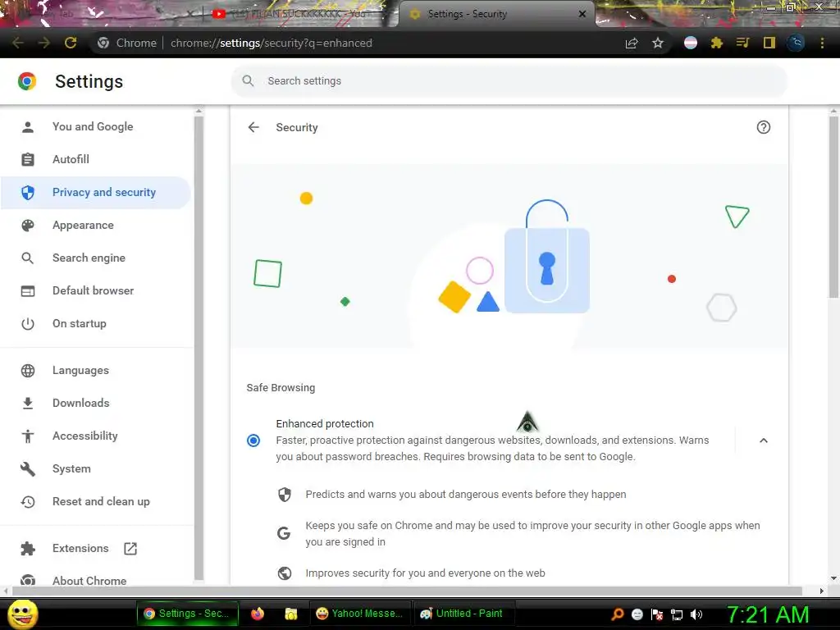This screenshot has width=840, height=630.
Task: Go back from Security page arrow
Action: 253,127
